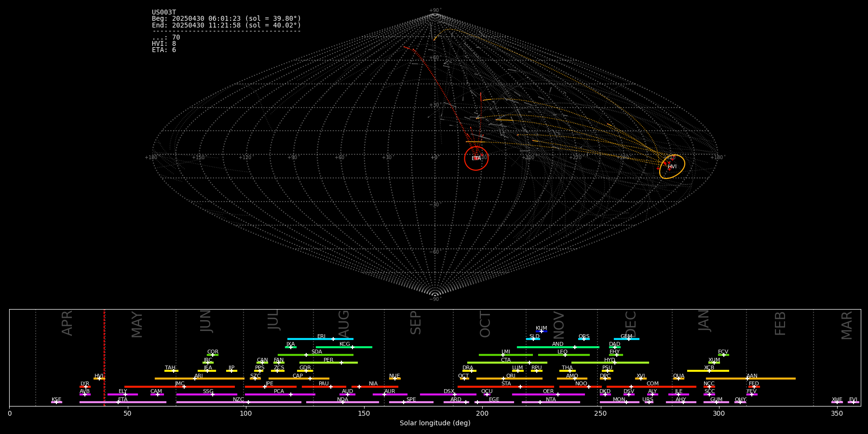Click the GEM shower bar
Viewport: 868px width, 434px height.
626,339
